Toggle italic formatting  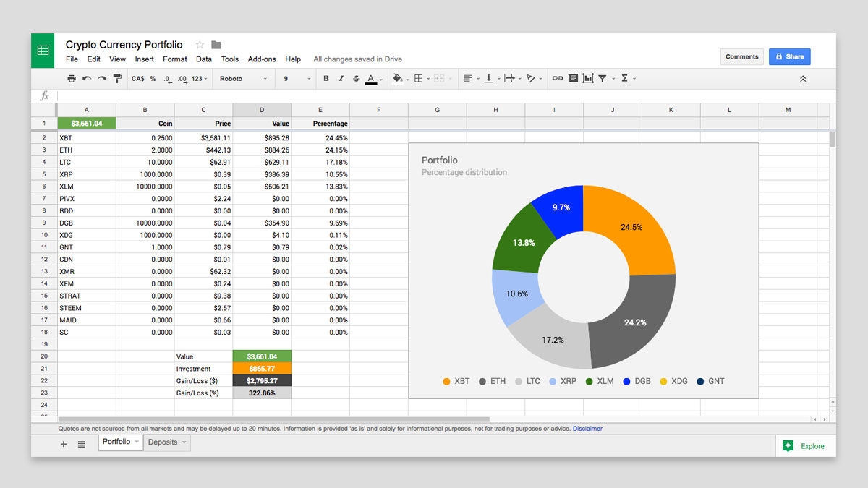[341, 78]
